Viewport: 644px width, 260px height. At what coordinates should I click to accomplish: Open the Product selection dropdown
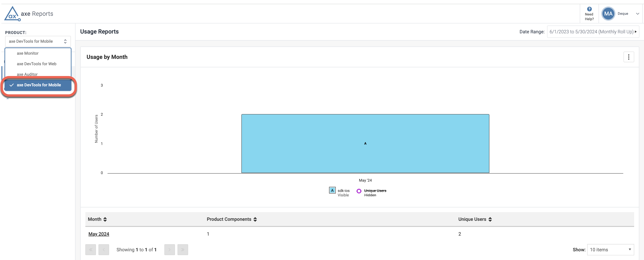pos(38,41)
